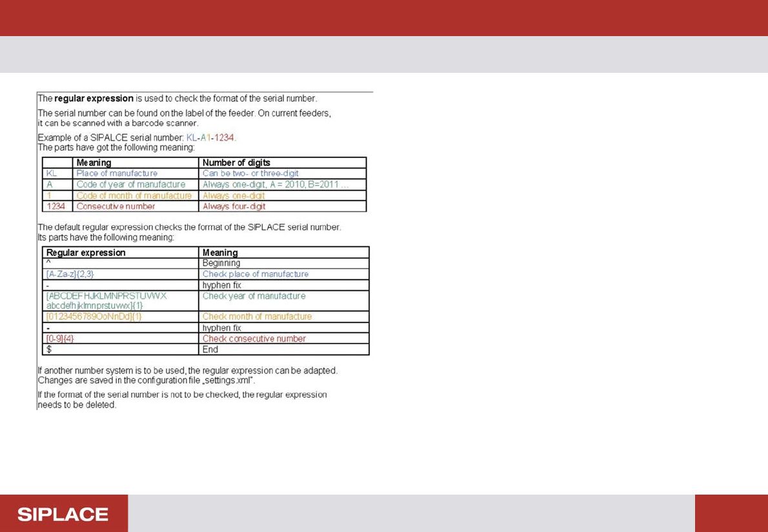Select the bold 'regular expression' term

pyautogui.click(x=94, y=99)
